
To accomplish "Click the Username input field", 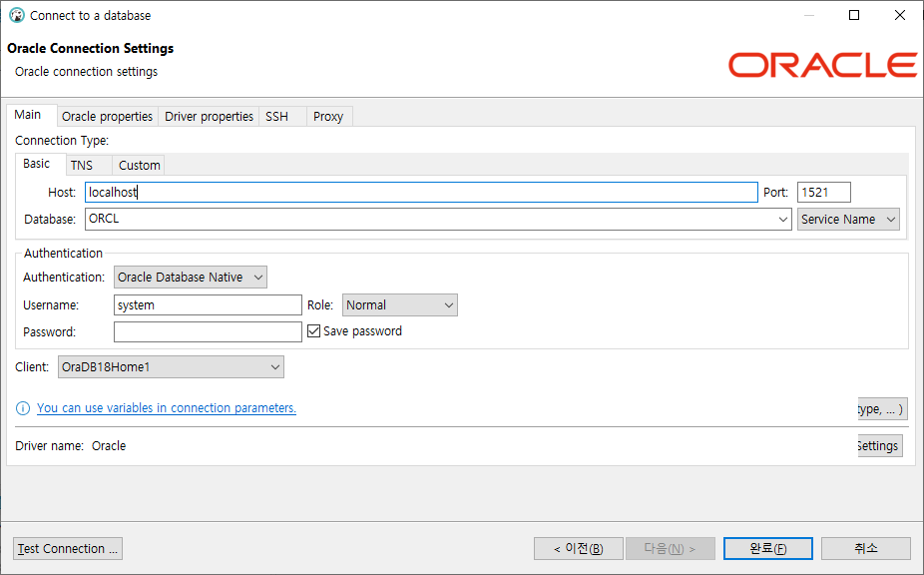I will point(208,304).
